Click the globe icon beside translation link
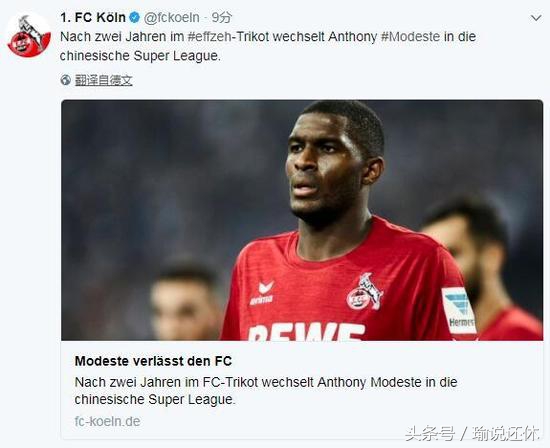 pyautogui.click(x=66, y=80)
